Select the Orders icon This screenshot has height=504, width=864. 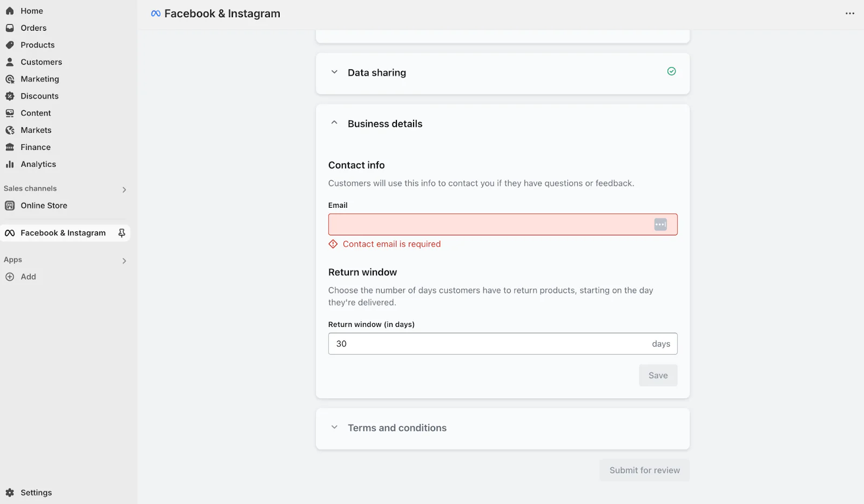coord(10,28)
